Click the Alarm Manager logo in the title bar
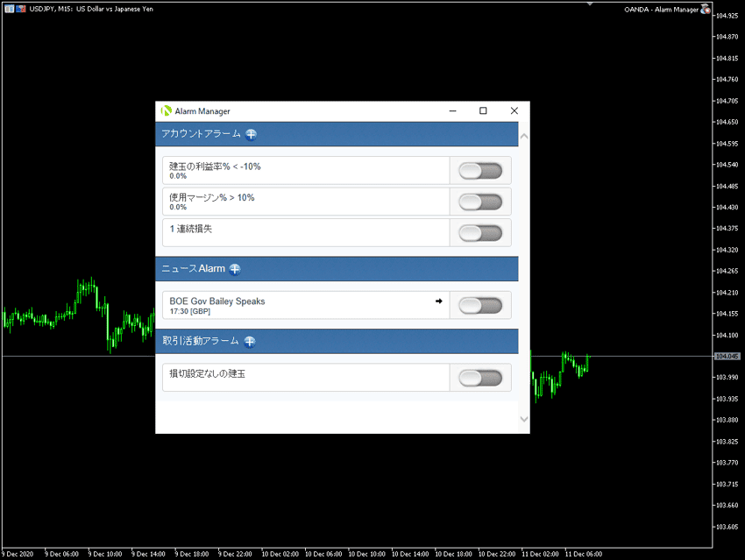Image resolution: width=745 pixels, height=560 pixels. click(165, 110)
